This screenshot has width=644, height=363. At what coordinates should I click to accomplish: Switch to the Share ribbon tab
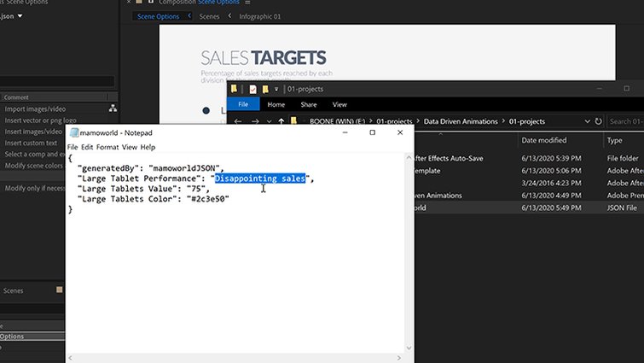pos(309,104)
